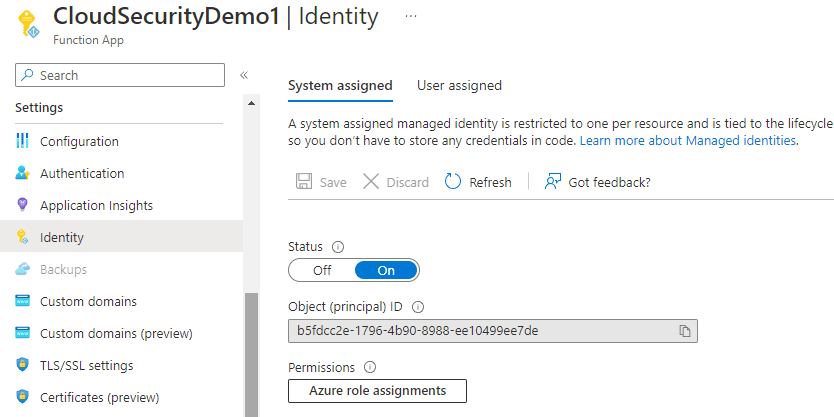The width and height of the screenshot is (834, 417).
Task: Click the Identity key icon in sidebar
Action: click(22, 237)
